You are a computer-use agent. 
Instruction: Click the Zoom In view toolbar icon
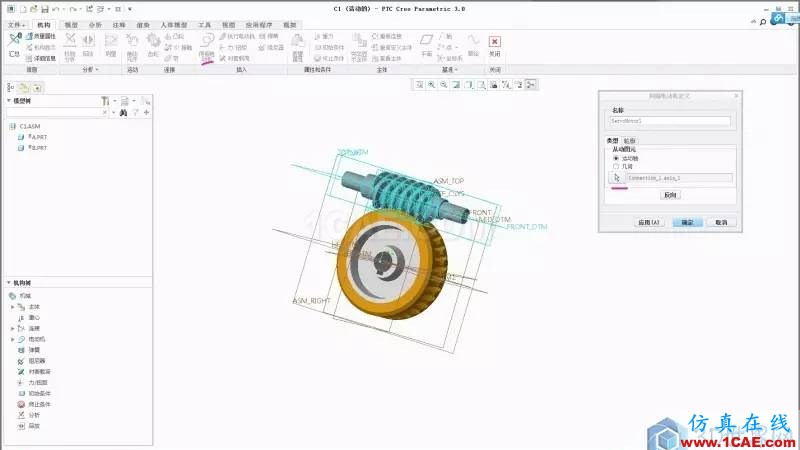pyautogui.click(x=432, y=85)
